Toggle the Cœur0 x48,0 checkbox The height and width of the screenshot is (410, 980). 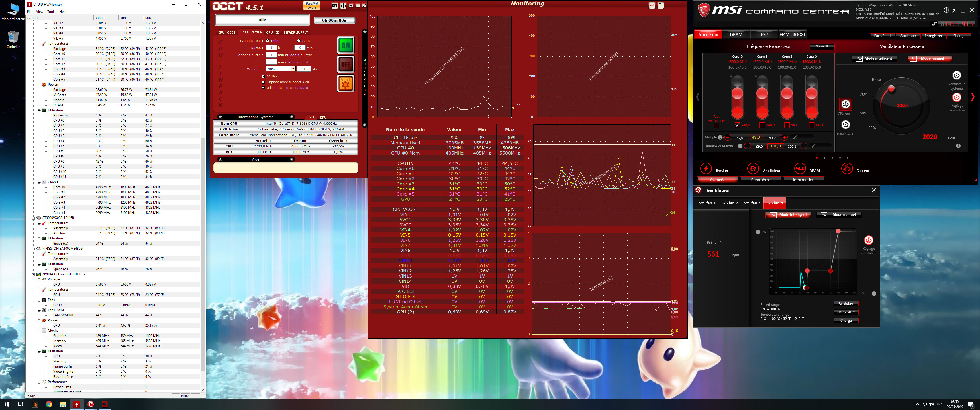point(737,125)
